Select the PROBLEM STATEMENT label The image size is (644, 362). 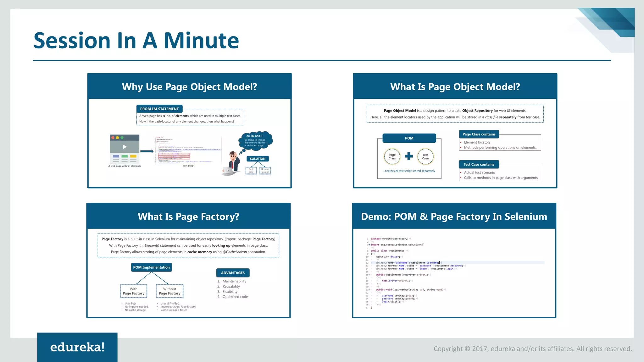pyautogui.click(x=159, y=109)
